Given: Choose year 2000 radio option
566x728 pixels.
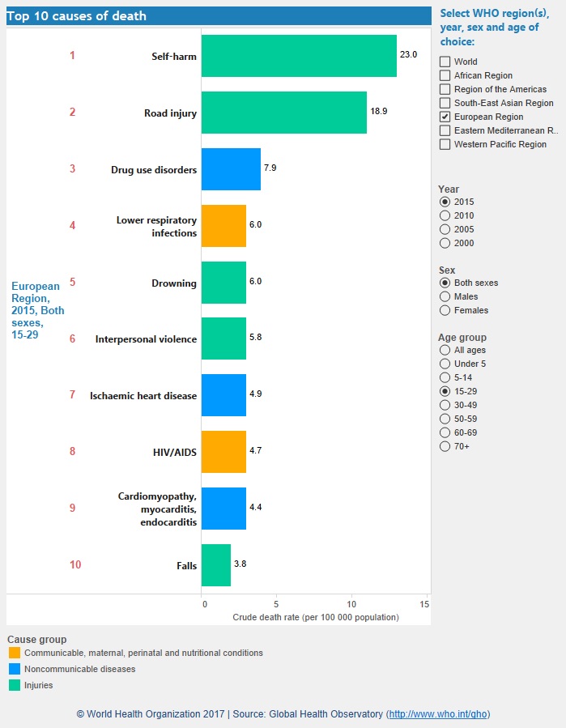Looking at the screenshot, I should pyautogui.click(x=445, y=243).
